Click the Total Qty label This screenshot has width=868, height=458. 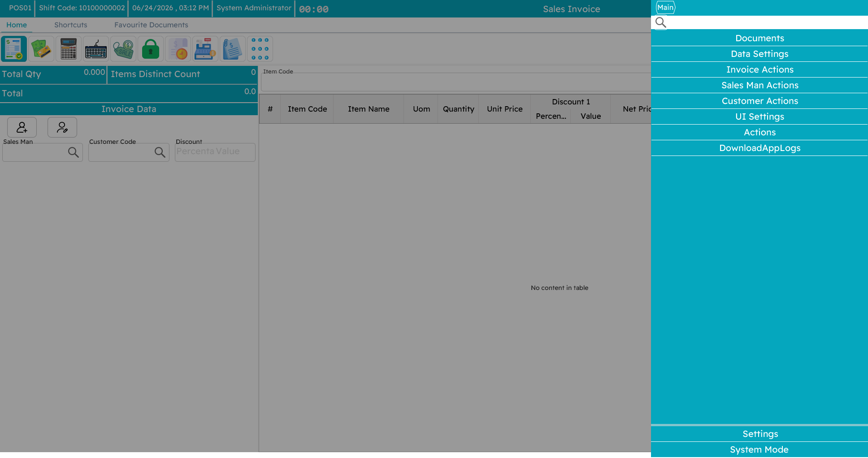(x=22, y=74)
